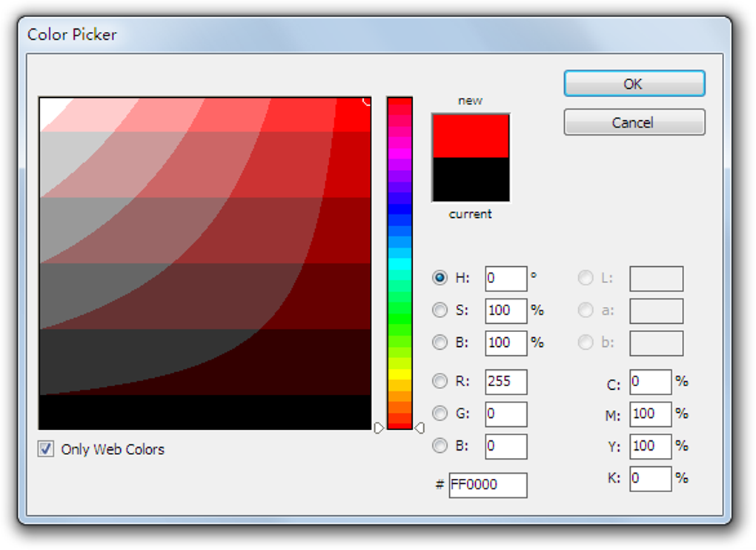The image size is (756, 550).
Task: Click the K black percentage field
Action: coord(650,479)
